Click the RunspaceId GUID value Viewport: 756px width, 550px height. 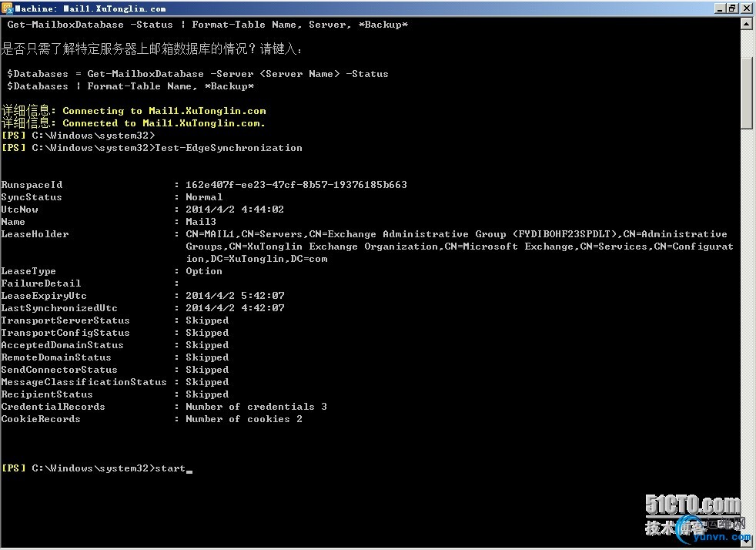(296, 185)
